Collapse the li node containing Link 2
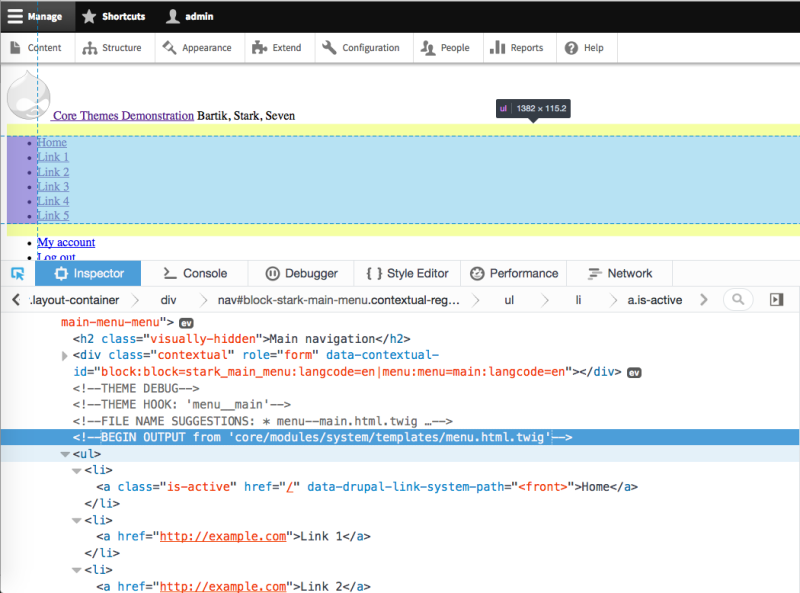The height and width of the screenshot is (593, 800). pos(77,570)
